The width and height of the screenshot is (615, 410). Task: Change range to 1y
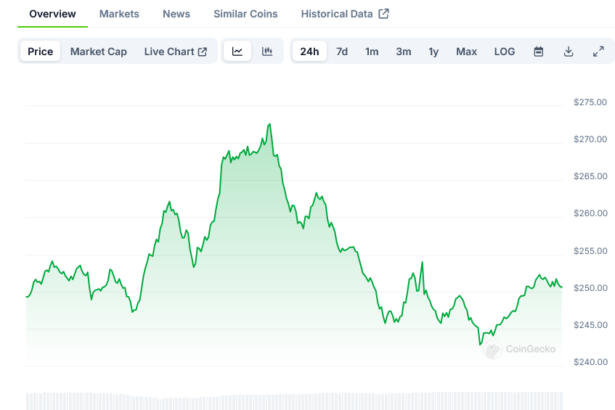(433, 51)
